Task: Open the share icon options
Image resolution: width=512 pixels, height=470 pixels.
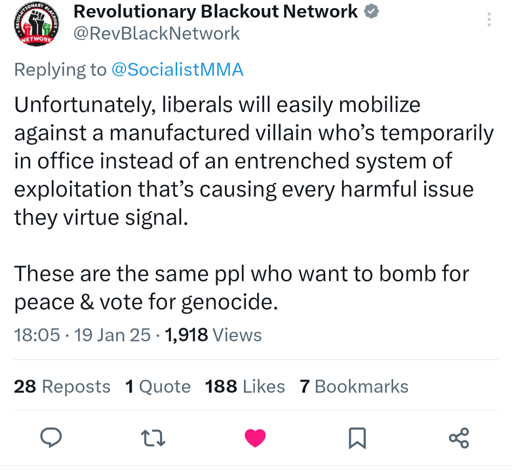Action: tap(459, 438)
